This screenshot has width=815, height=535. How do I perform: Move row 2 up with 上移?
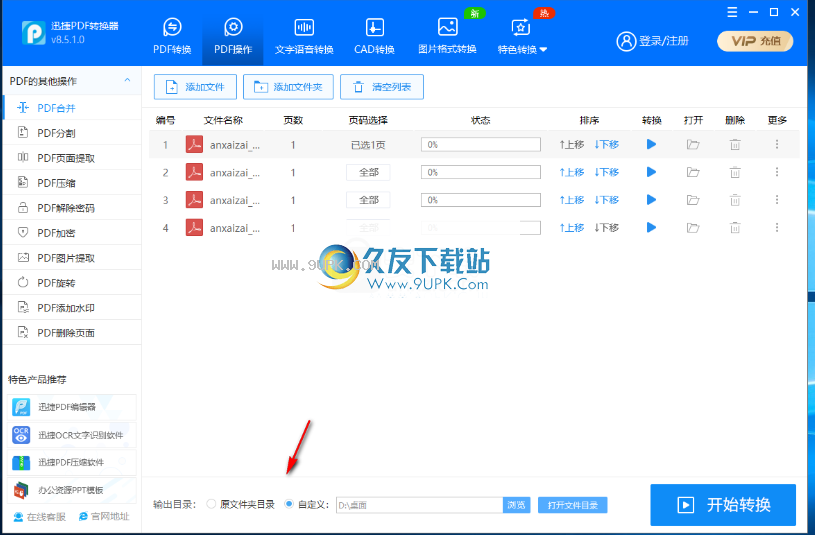(x=572, y=172)
